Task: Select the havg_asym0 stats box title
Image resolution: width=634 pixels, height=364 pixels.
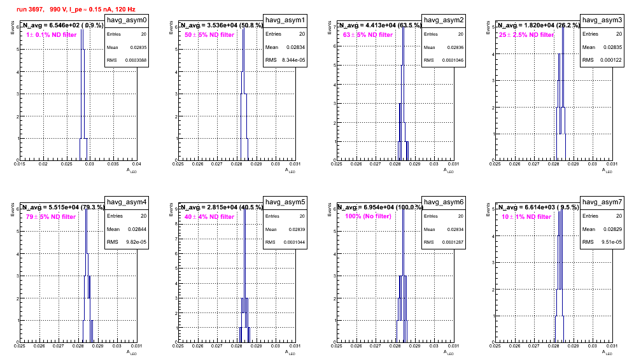Action: click(127, 20)
